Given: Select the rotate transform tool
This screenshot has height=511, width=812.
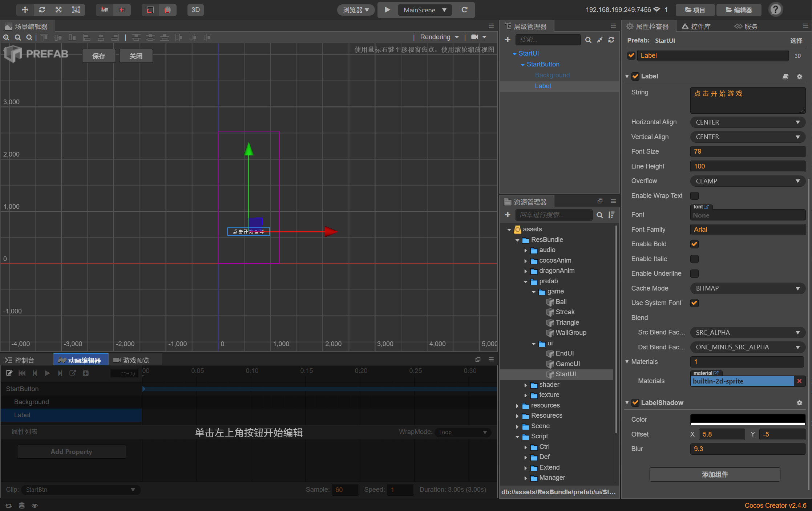Looking at the screenshot, I should pyautogui.click(x=42, y=10).
